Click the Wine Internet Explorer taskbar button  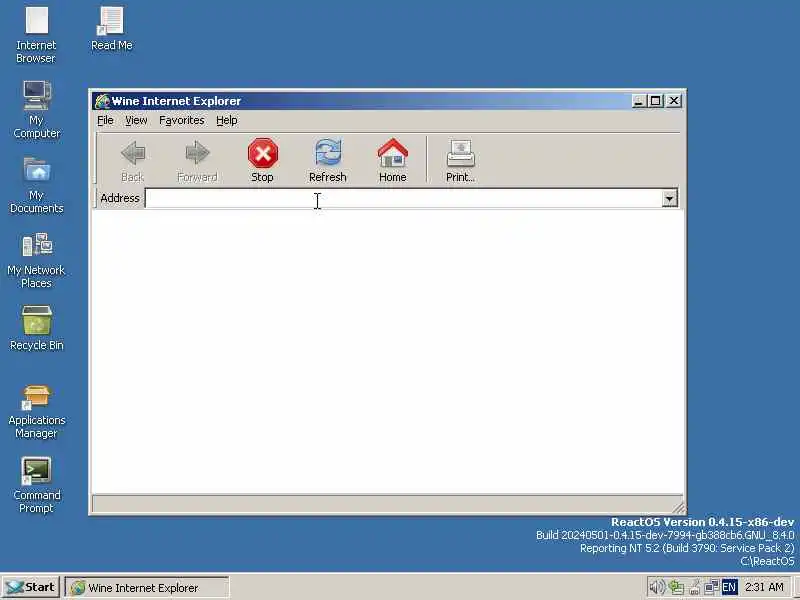(x=147, y=587)
